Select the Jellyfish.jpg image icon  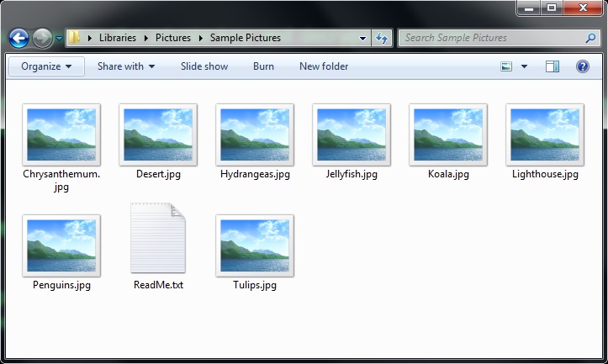pos(352,135)
